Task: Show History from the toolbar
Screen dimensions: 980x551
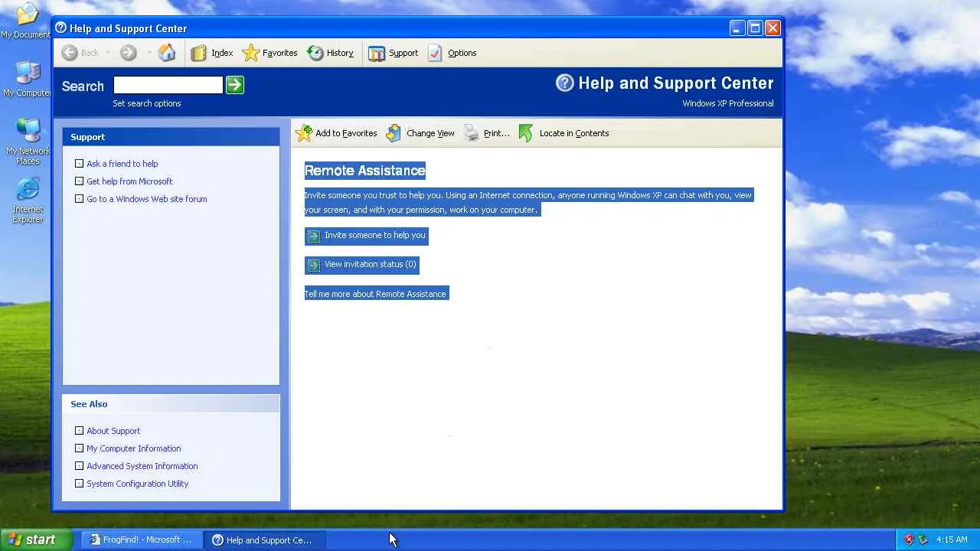Action: coord(330,53)
